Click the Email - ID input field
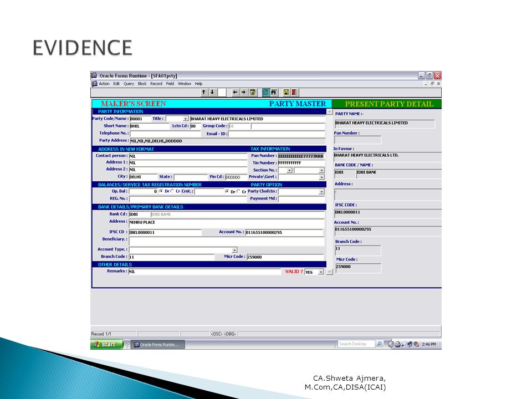The image size is (532, 399). (277, 134)
